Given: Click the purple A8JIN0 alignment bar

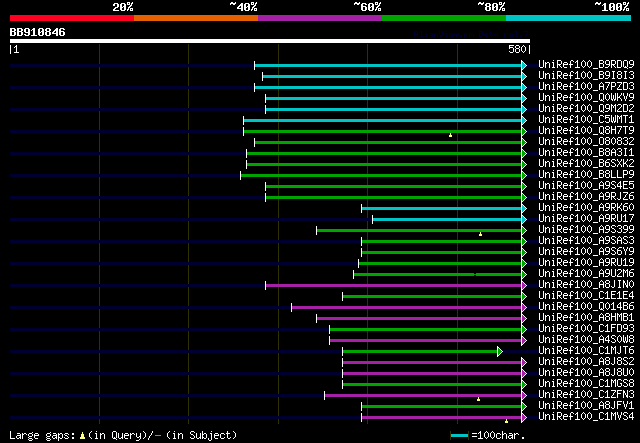Looking at the screenshot, I should (393, 285).
